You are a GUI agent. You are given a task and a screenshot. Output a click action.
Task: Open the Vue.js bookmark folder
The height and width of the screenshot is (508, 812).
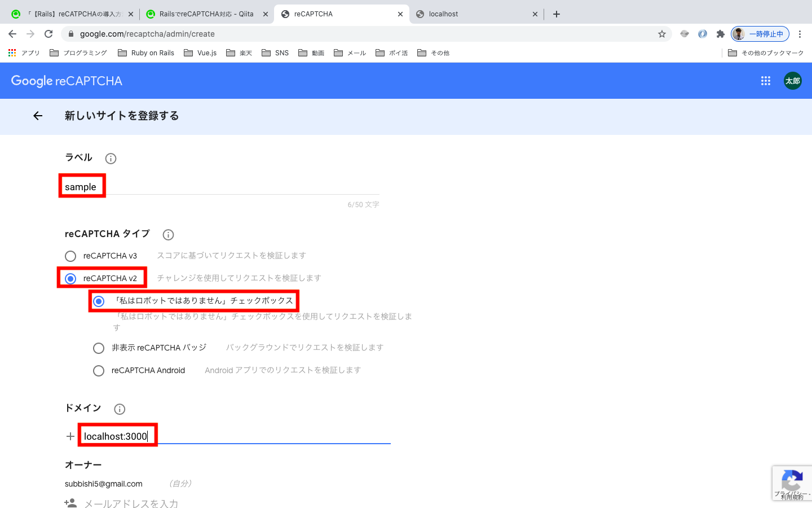[200, 53]
